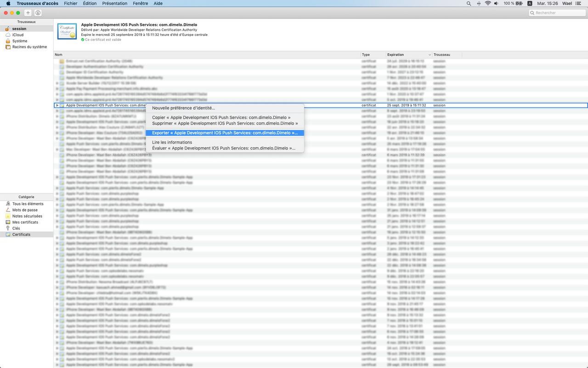Click expiration 25 sept. 2019 à 15:11:32 cell
Screen dimensions: 588x368
407,105
